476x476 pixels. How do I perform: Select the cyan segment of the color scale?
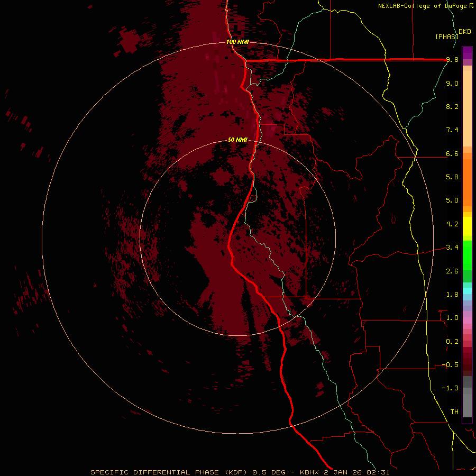pyautogui.click(x=467, y=291)
